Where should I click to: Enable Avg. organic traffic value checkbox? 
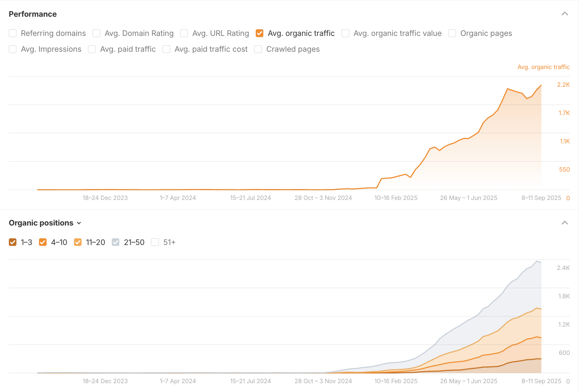(346, 33)
